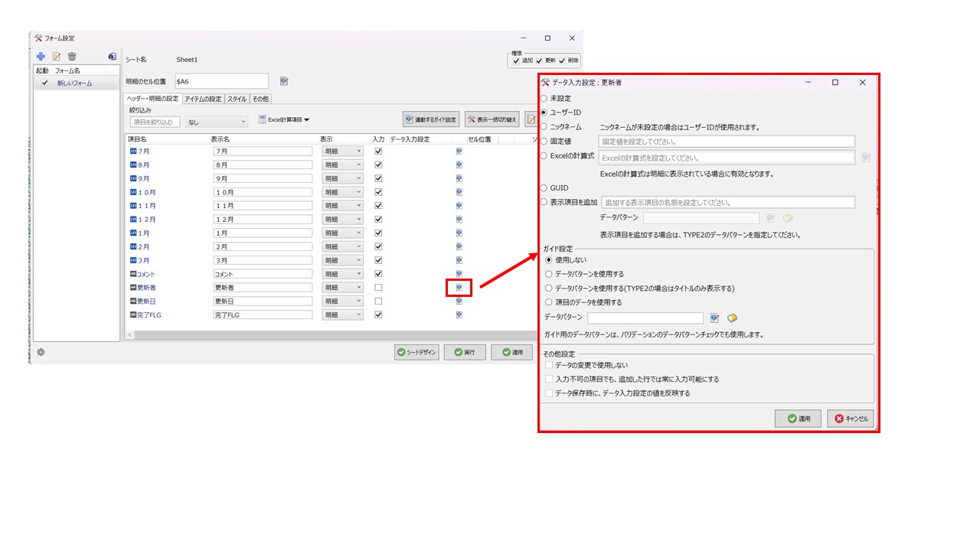The width and height of the screenshot is (980, 551).
Task: Click the eraser icon beside guide データパターン field
Action: [732, 318]
